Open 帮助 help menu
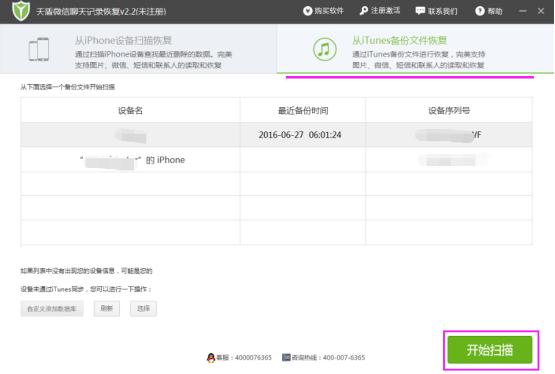Viewport: 555px width, 374px height. (489, 11)
